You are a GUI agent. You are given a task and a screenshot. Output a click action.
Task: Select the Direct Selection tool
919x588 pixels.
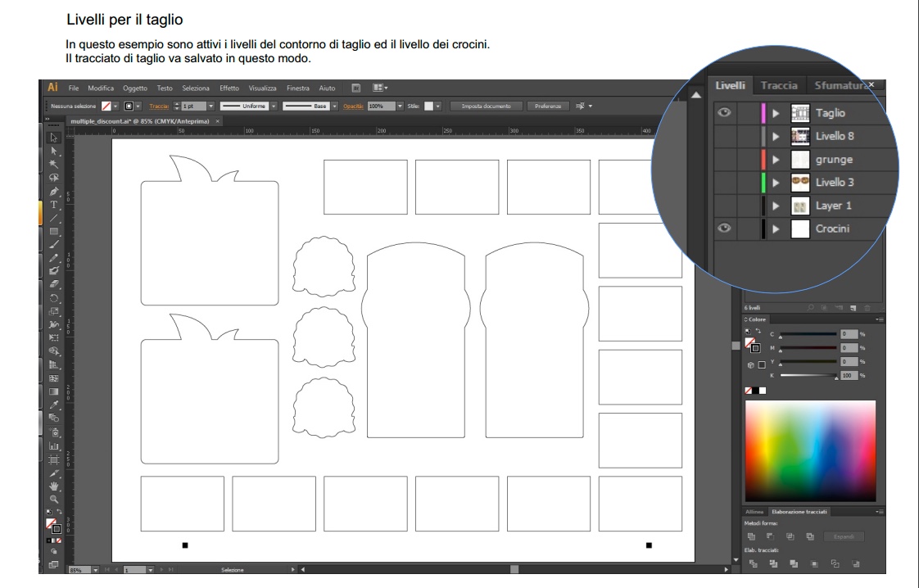click(54, 152)
